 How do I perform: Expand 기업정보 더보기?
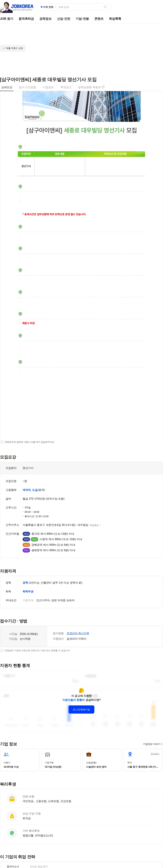coord(153,744)
